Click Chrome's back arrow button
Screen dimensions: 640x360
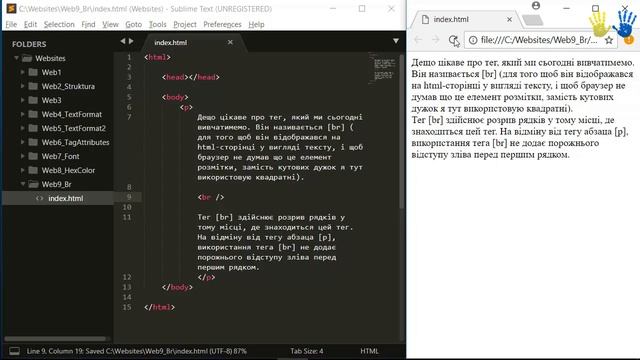pos(418,40)
